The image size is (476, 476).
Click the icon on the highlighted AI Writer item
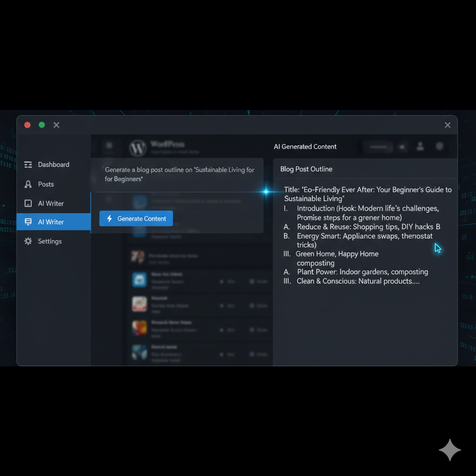(28, 222)
